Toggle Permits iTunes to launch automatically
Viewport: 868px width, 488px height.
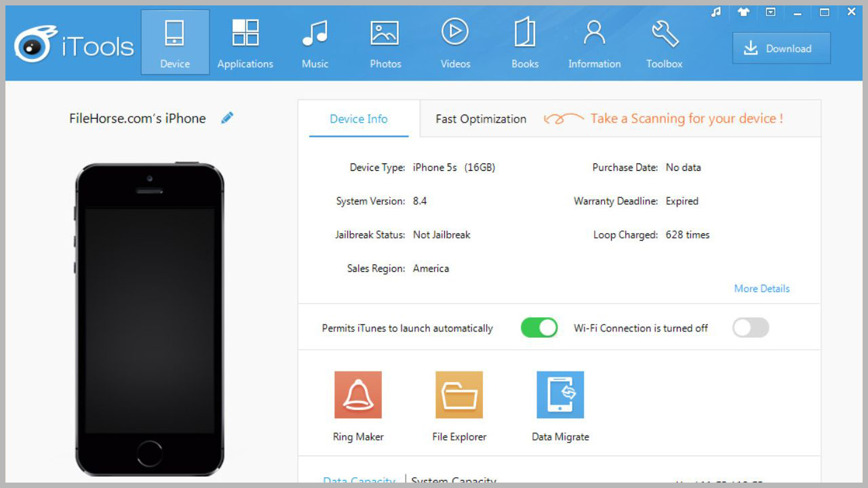[x=539, y=328]
